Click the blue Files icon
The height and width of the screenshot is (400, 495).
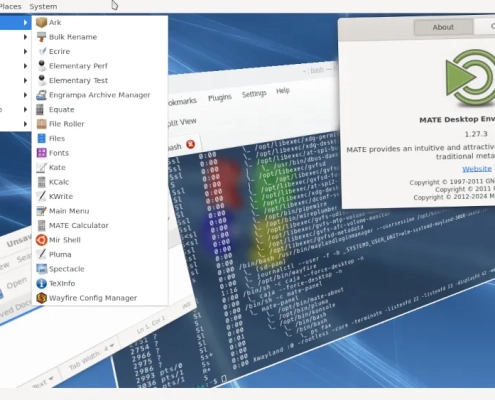tap(41, 138)
